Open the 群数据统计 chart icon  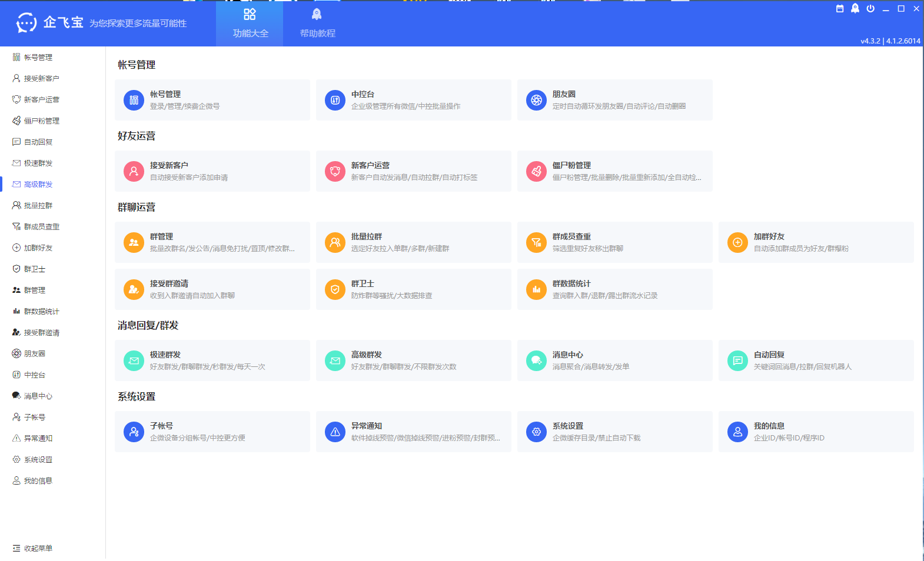(x=536, y=289)
